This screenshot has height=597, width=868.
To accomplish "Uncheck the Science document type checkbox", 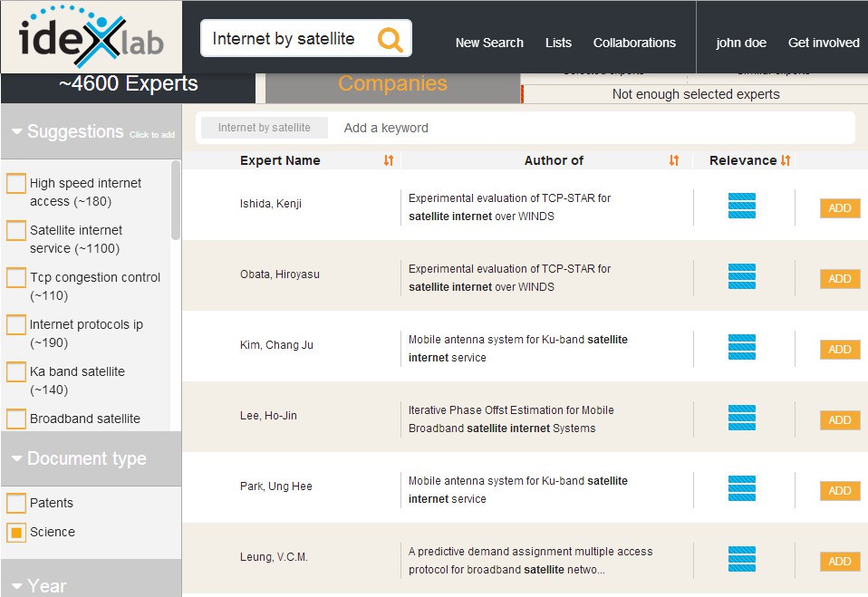I will pyautogui.click(x=16, y=533).
